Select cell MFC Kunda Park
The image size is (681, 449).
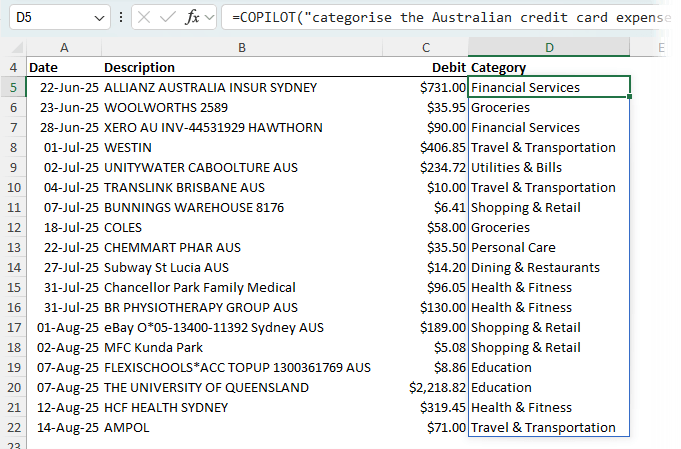[x=242, y=347]
